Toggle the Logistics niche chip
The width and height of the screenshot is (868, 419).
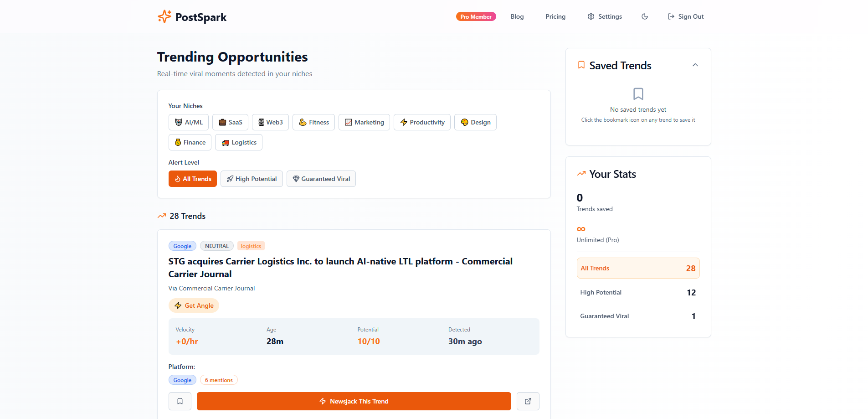(239, 142)
